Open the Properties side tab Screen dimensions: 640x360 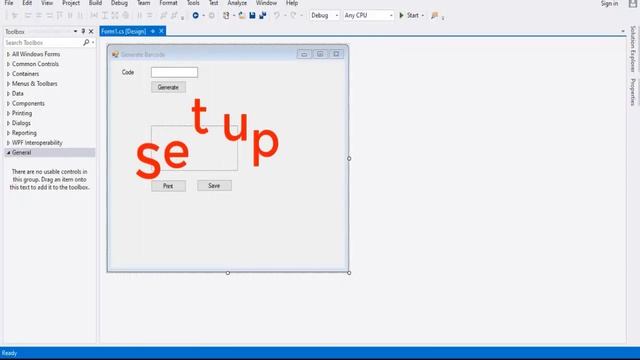coord(633,92)
